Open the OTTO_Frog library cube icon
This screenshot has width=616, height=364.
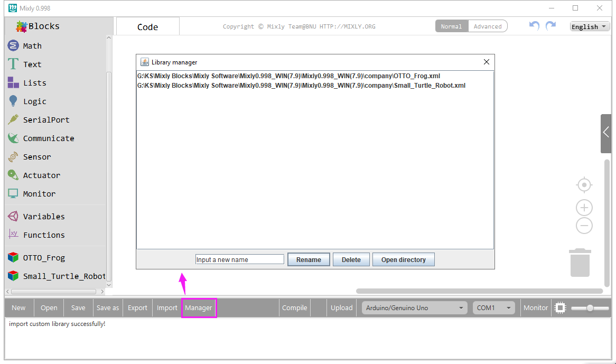(13, 257)
